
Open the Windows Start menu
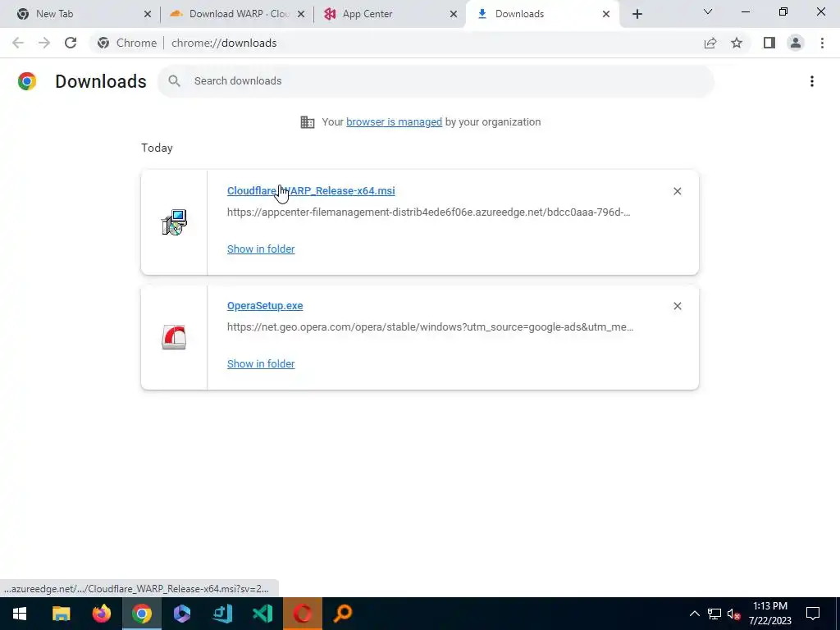pos(20,614)
